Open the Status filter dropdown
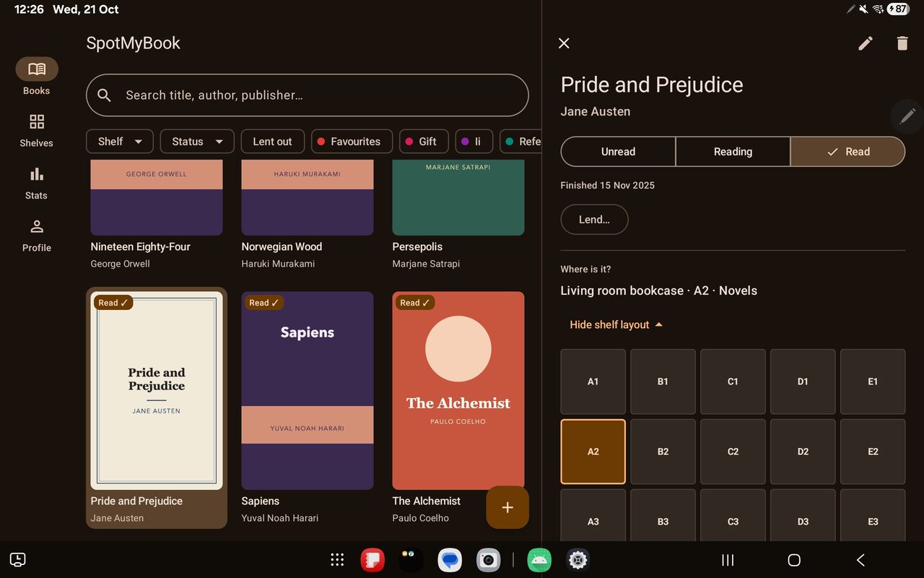 197,142
